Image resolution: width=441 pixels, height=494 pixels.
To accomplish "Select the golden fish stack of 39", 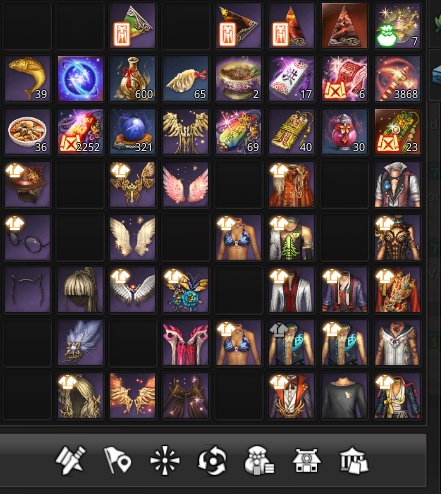I will coord(28,79).
